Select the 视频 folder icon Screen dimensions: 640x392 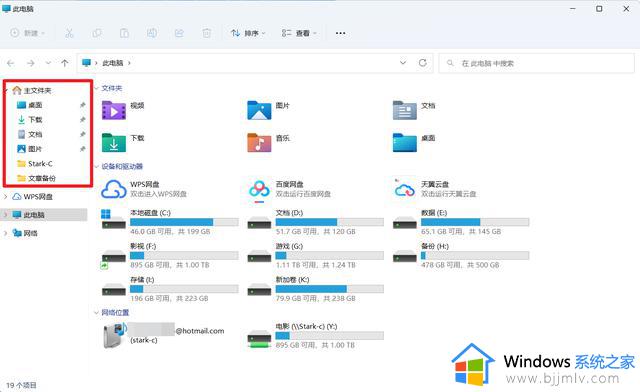coord(114,110)
